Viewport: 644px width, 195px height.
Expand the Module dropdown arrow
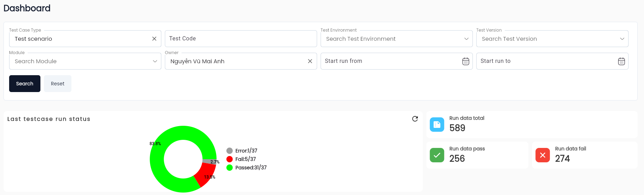point(155,61)
